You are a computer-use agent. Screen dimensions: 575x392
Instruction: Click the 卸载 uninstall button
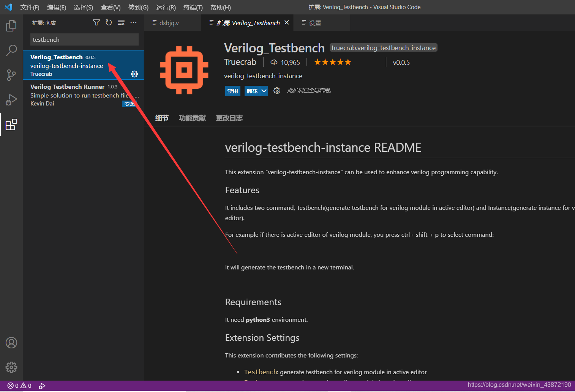click(x=252, y=91)
